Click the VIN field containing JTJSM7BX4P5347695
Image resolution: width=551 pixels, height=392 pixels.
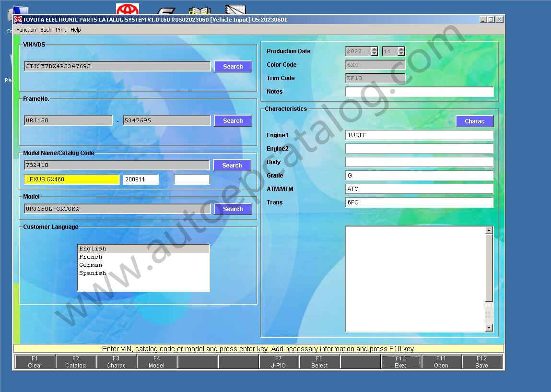pyautogui.click(x=117, y=66)
